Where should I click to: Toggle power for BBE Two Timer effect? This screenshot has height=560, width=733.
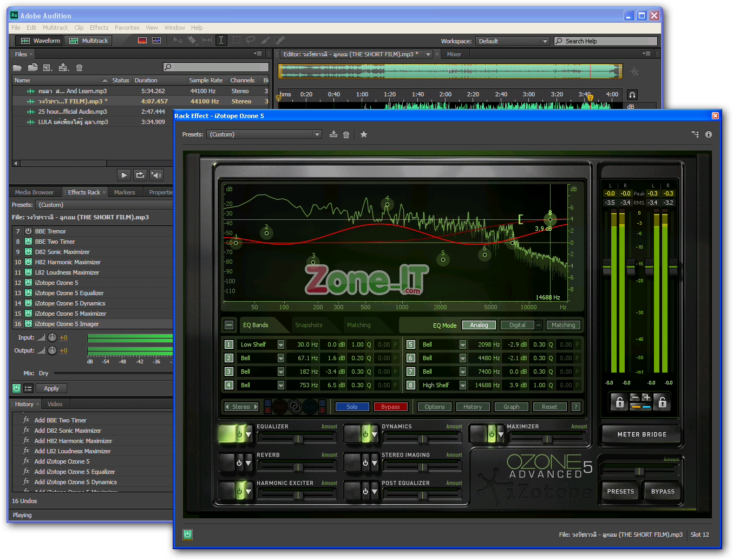click(28, 242)
